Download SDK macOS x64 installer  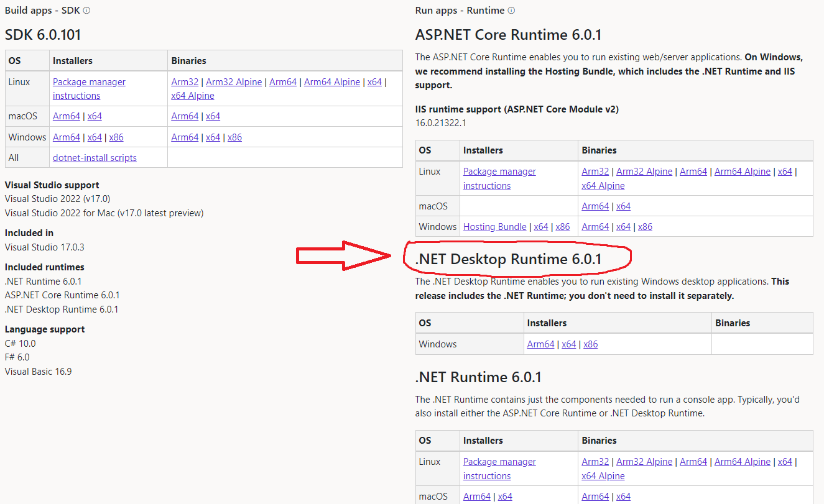(x=95, y=116)
